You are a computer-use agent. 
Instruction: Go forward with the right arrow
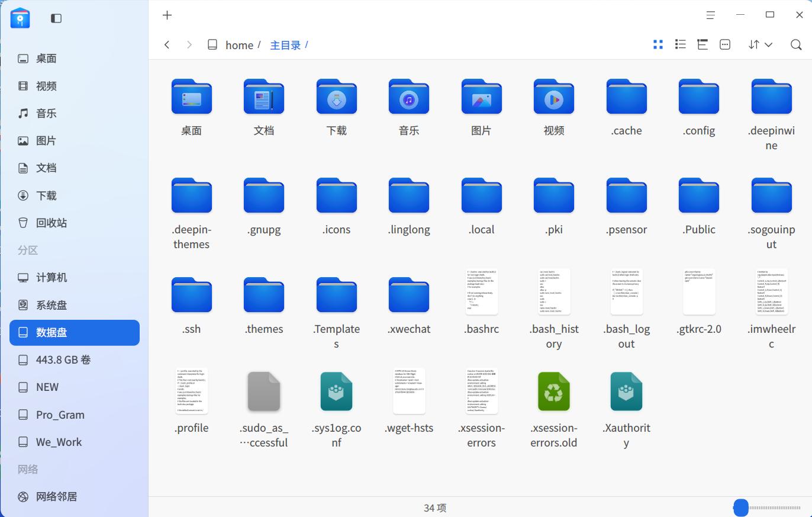pyautogui.click(x=189, y=45)
